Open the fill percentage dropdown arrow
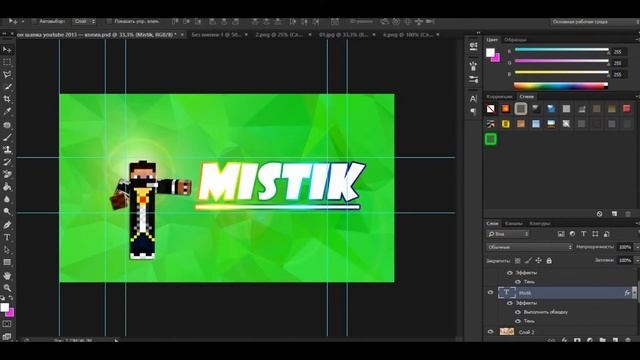The height and width of the screenshot is (360, 640). 637,260
